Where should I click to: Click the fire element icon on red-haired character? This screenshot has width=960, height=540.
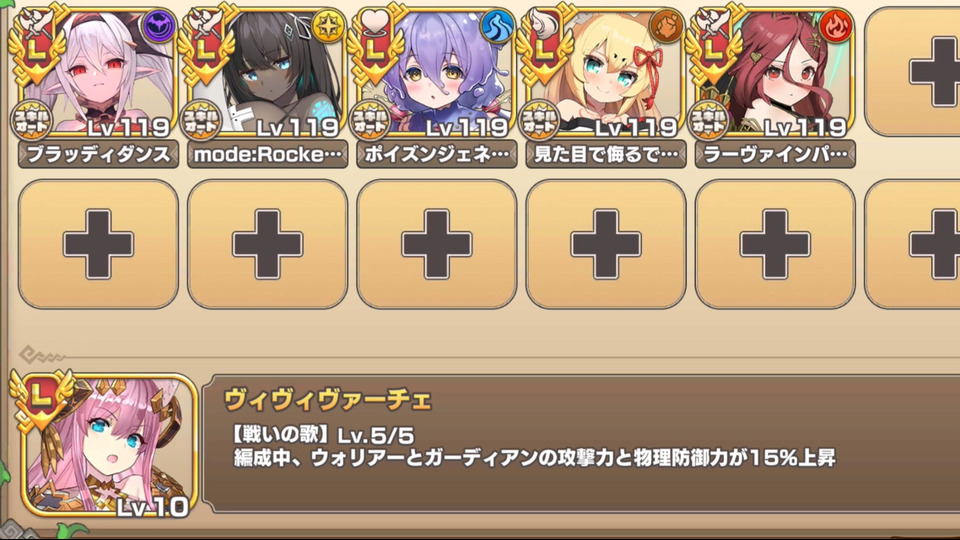[836, 26]
